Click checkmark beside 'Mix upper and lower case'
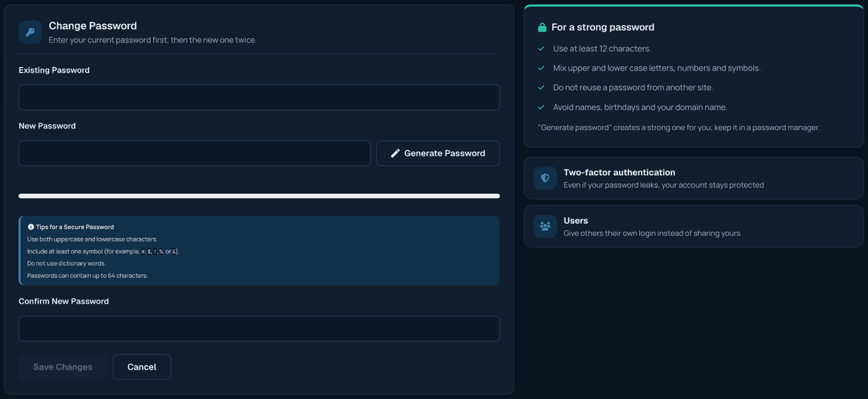This screenshot has width=868, height=399. (541, 68)
